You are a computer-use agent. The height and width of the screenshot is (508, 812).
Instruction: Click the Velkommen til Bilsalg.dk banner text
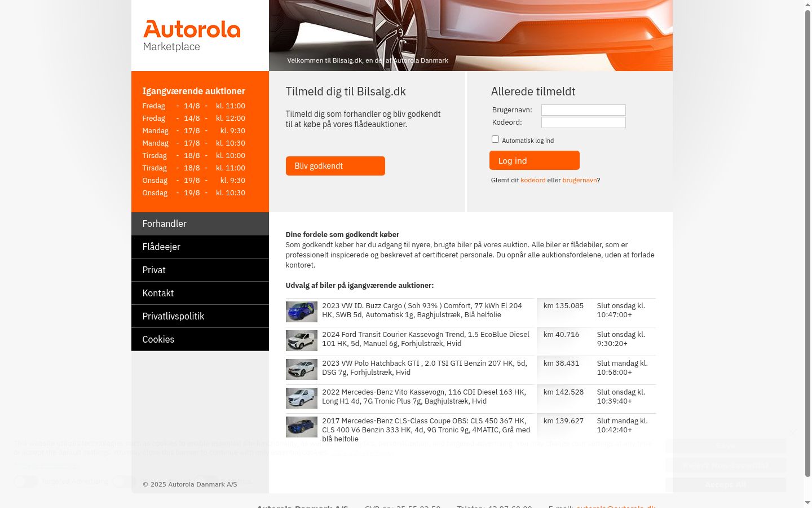coord(368,60)
